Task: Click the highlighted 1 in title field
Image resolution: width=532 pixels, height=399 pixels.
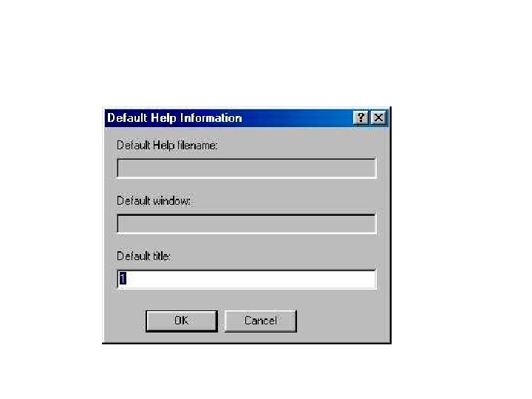Action: (123, 279)
